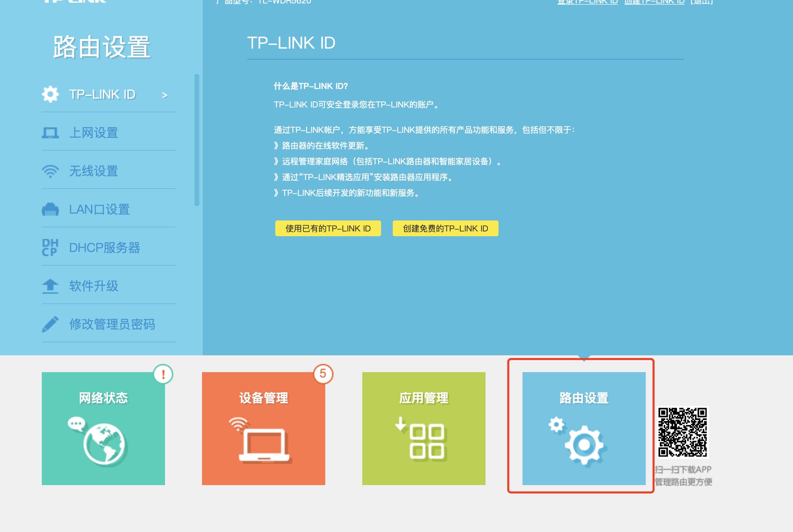The height and width of the screenshot is (532, 793).
Task: Select the pencil icon beside 修改管理员密码
Action: [x=51, y=325]
